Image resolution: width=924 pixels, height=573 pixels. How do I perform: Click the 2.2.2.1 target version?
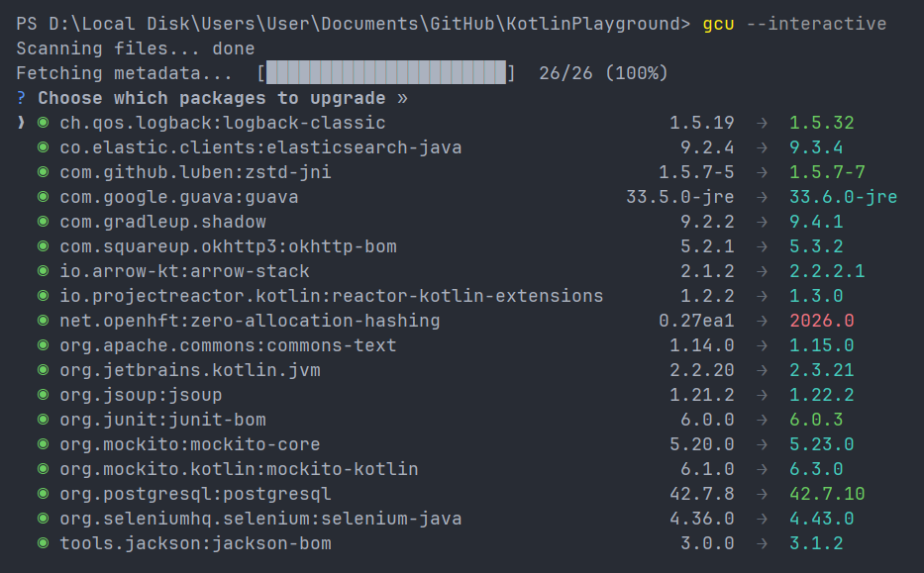pyautogui.click(x=827, y=271)
